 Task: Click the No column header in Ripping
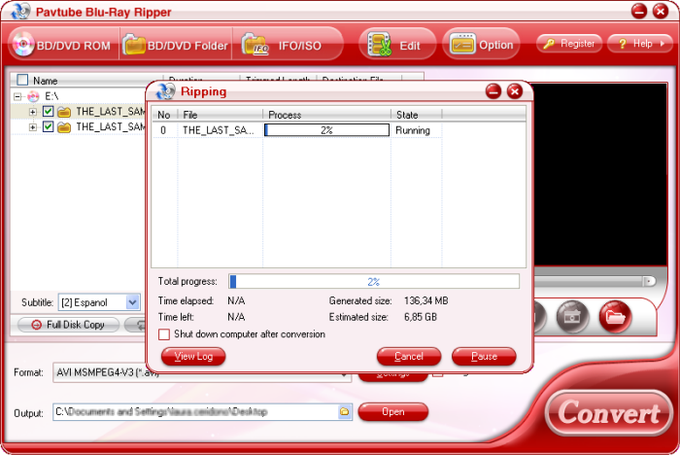164,115
